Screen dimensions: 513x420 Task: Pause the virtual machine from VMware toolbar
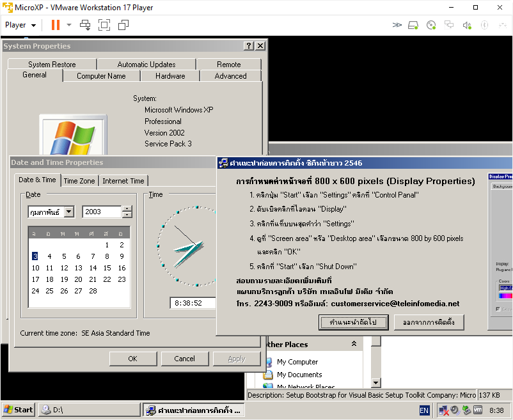(x=56, y=25)
